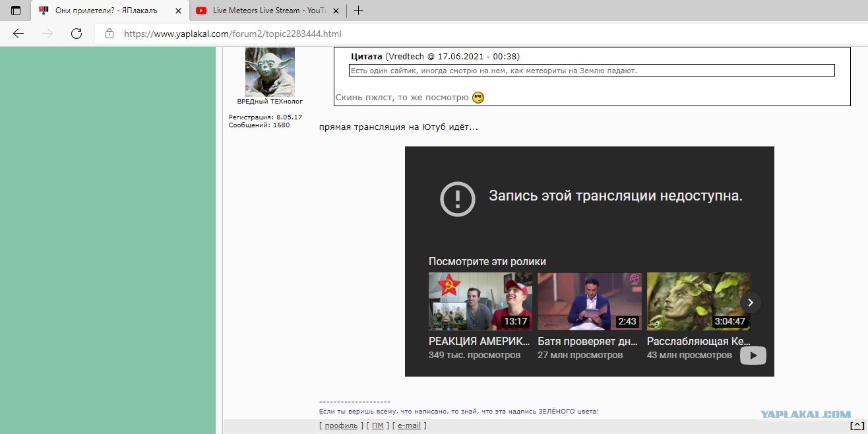Viewport: 868px width, 434px height.
Task: Click '349 тыс. просмотров' view count
Action: 474,355
